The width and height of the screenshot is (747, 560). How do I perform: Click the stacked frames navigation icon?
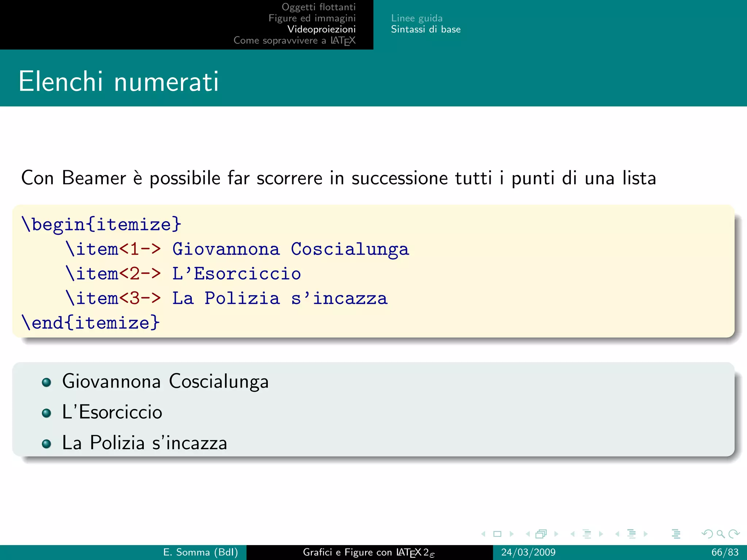coord(541,534)
